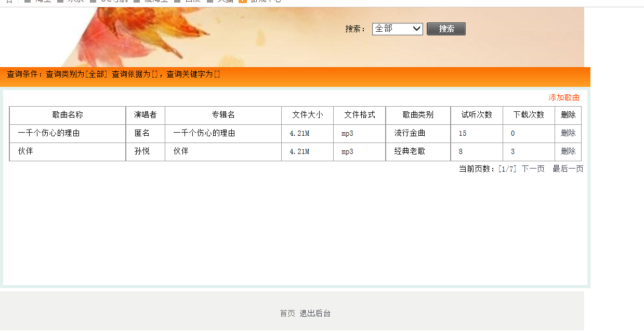Click the 文件格式 column header
This screenshot has height=335, width=644.
[x=359, y=115]
